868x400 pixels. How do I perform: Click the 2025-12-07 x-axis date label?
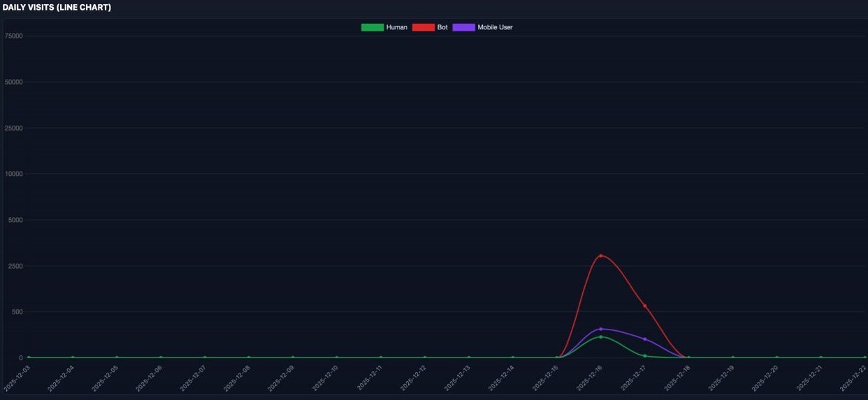click(192, 377)
